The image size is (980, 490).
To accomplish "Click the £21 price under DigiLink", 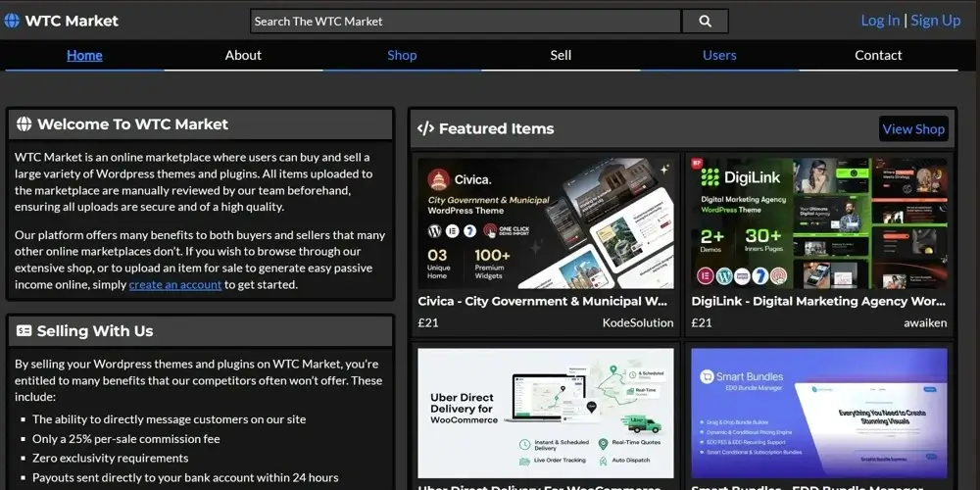I will click(702, 323).
